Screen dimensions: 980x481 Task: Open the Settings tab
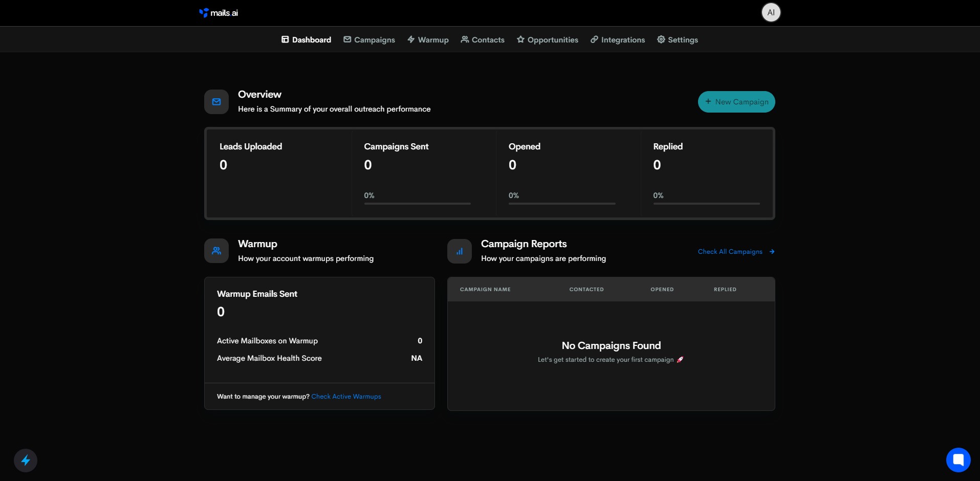click(678, 40)
